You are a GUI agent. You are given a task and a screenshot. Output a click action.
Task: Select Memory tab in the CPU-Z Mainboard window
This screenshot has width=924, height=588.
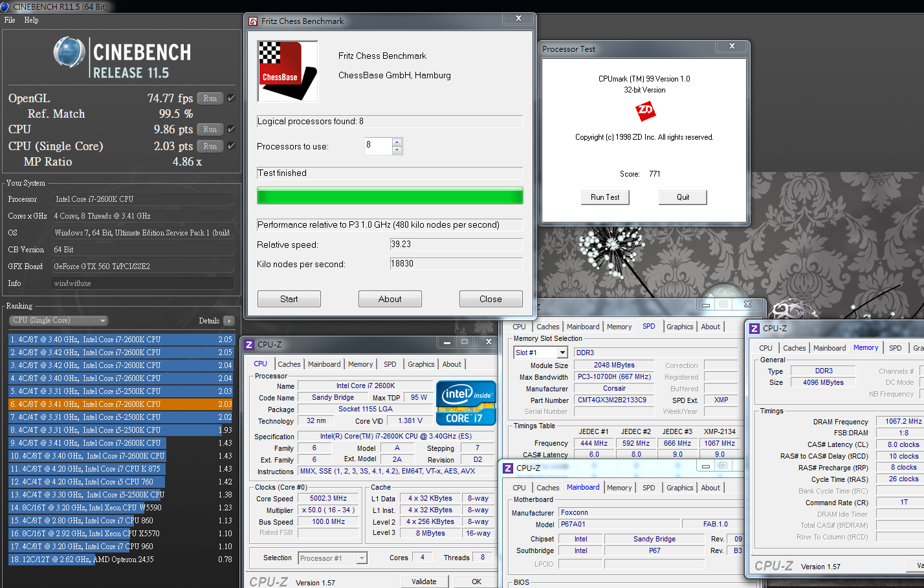619,488
